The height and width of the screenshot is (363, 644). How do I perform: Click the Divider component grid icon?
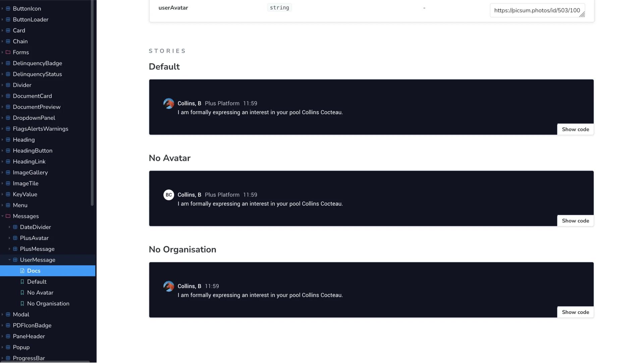coord(8,85)
